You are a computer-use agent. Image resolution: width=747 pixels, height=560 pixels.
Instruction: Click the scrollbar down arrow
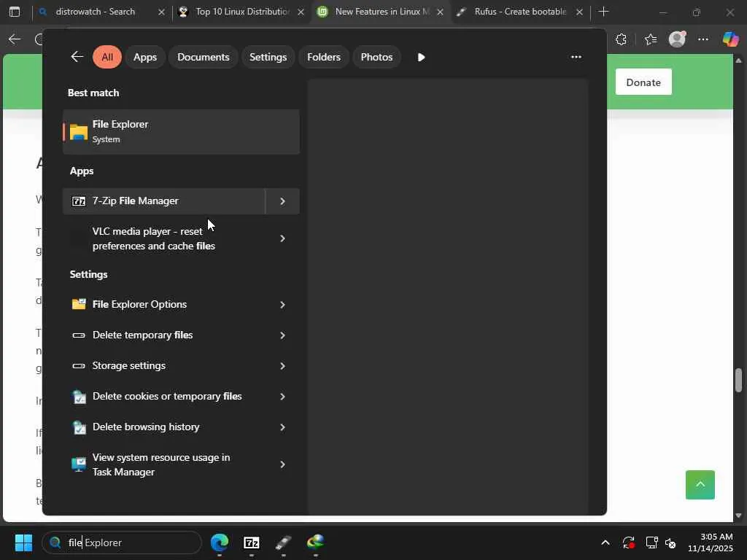tap(738, 516)
